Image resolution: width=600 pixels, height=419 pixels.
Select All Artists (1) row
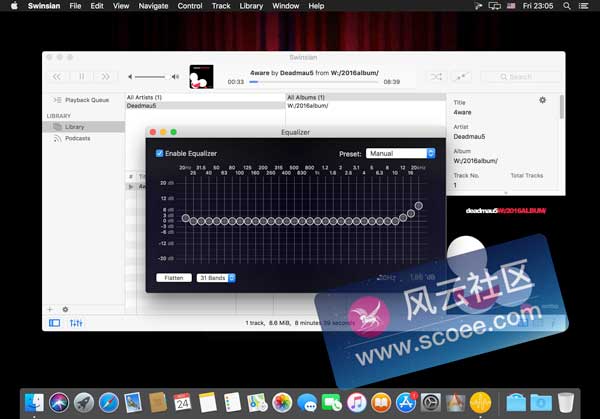205,97
